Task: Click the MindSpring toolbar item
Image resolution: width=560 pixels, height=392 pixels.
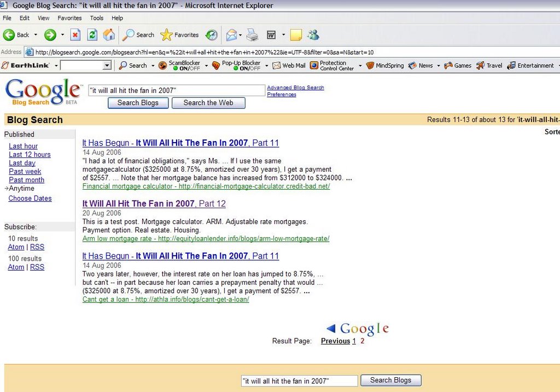Action: click(x=385, y=66)
